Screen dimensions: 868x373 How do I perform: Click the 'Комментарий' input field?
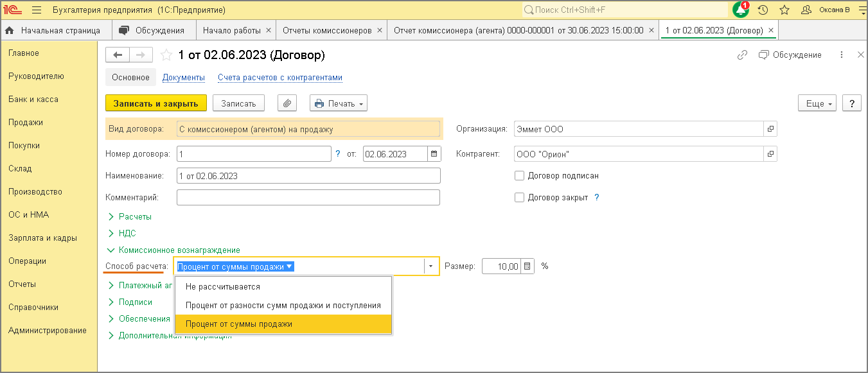[308, 198]
